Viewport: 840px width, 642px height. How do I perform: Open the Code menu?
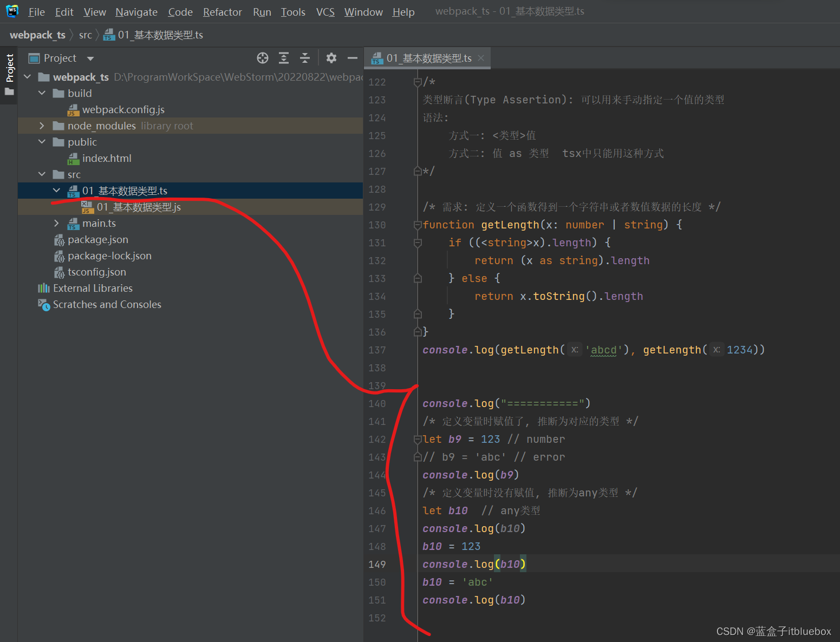tap(180, 12)
